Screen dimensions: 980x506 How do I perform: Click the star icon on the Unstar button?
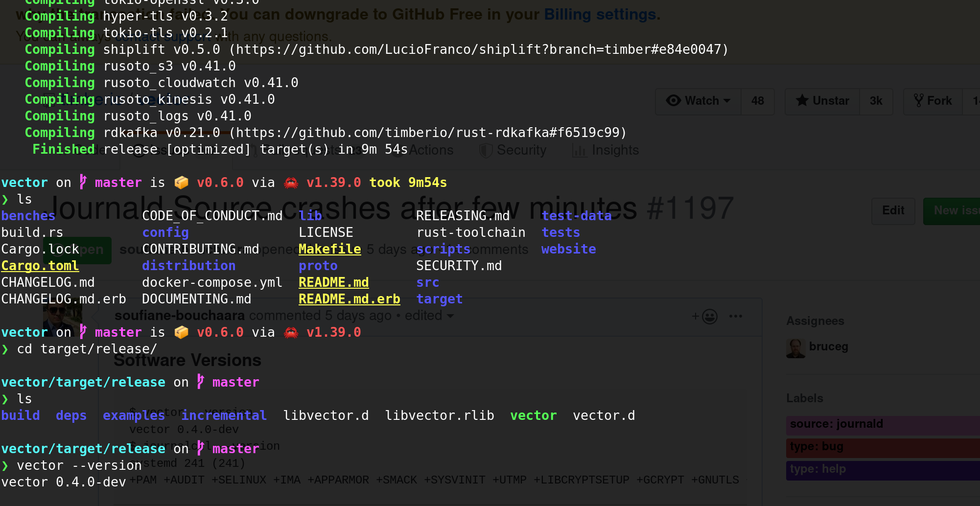pyautogui.click(x=802, y=101)
